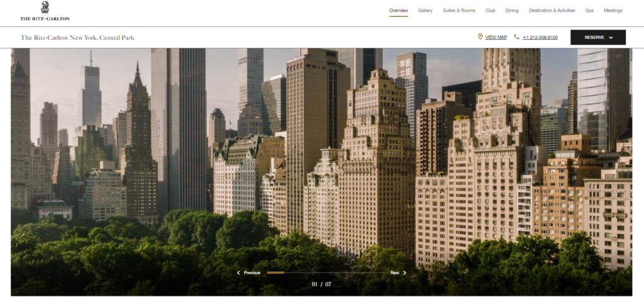
Task: Click the 01 / 07 slide counter
Action: (x=321, y=284)
